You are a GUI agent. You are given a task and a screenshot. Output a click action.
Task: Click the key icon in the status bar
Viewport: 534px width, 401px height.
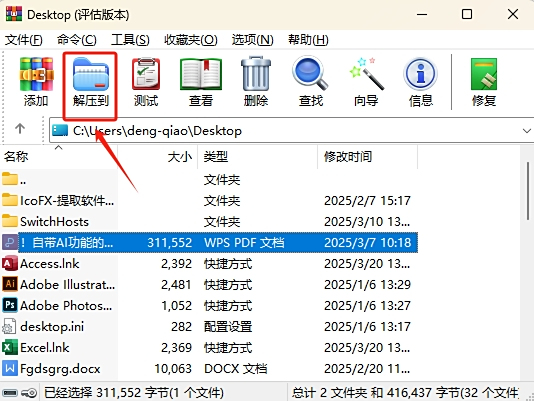click(29, 393)
